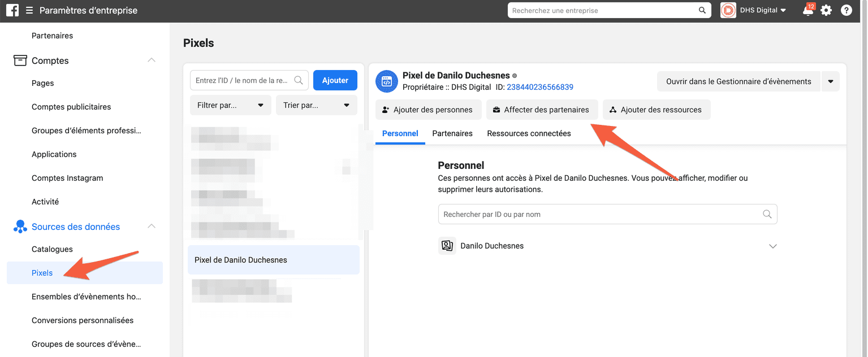Open Comptes Instagram in the sidebar
Screen dimensions: 868x357
coord(67,178)
